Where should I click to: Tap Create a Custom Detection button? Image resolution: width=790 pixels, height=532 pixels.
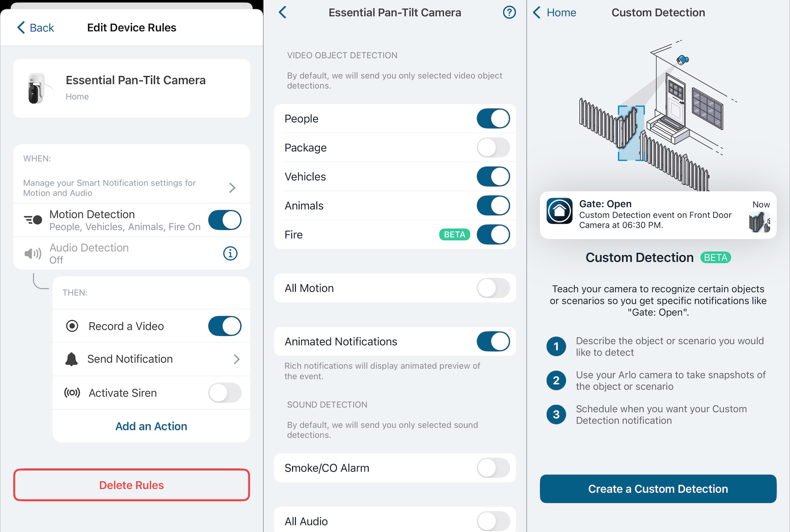[x=658, y=489]
